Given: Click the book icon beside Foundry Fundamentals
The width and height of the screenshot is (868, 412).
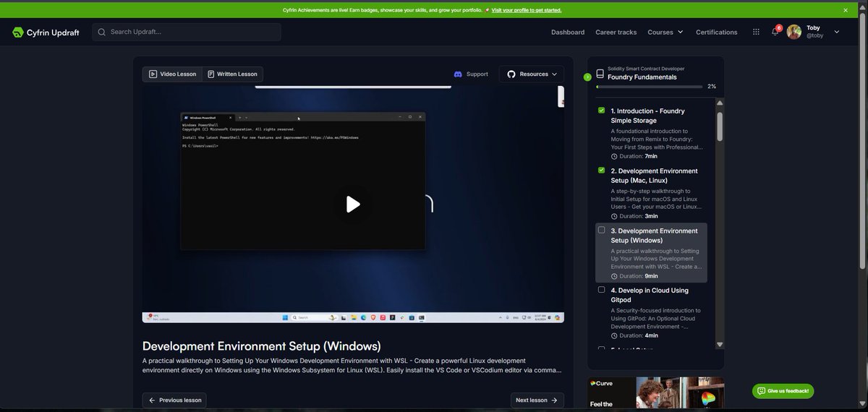Looking at the screenshot, I should (600, 74).
